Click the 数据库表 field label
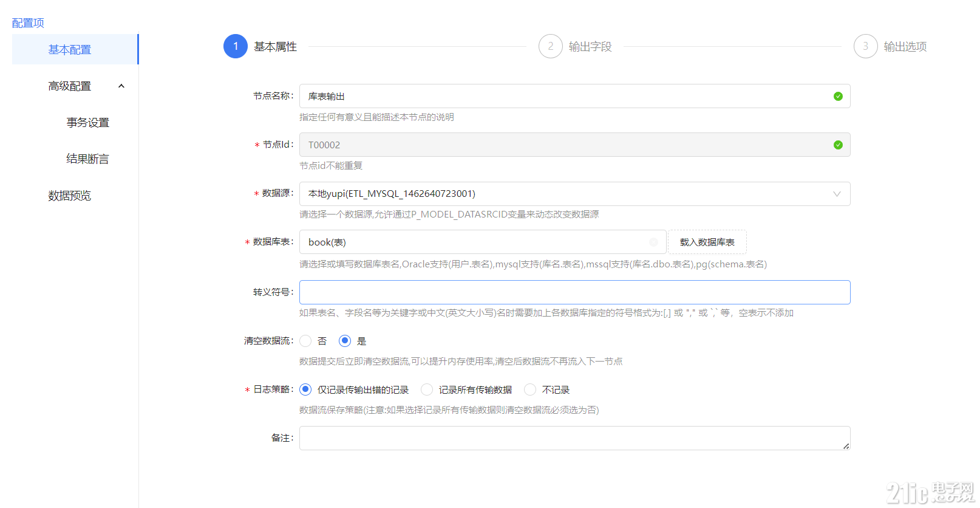 coord(273,242)
